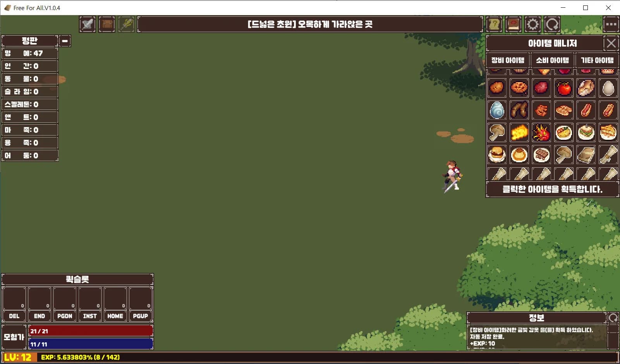Choose the blue spiral egg item
Screen dimensions: 620x364
click(497, 110)
